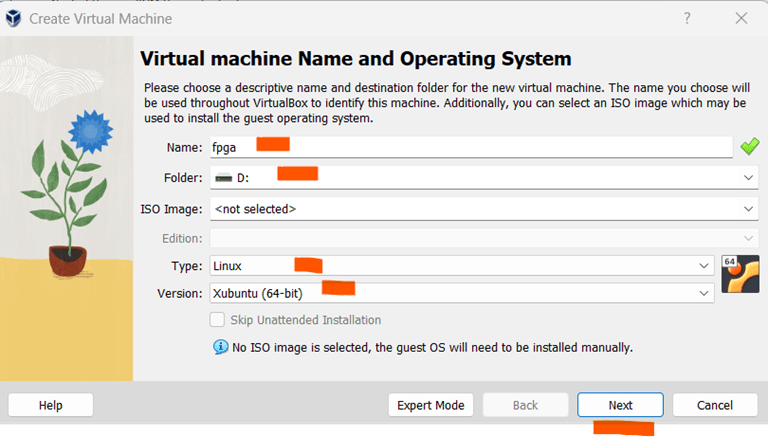Image resolution: width=768 pixels, height=437 pixels.
Task: Click the Name field containing fpga
Action: pos(470,147)
